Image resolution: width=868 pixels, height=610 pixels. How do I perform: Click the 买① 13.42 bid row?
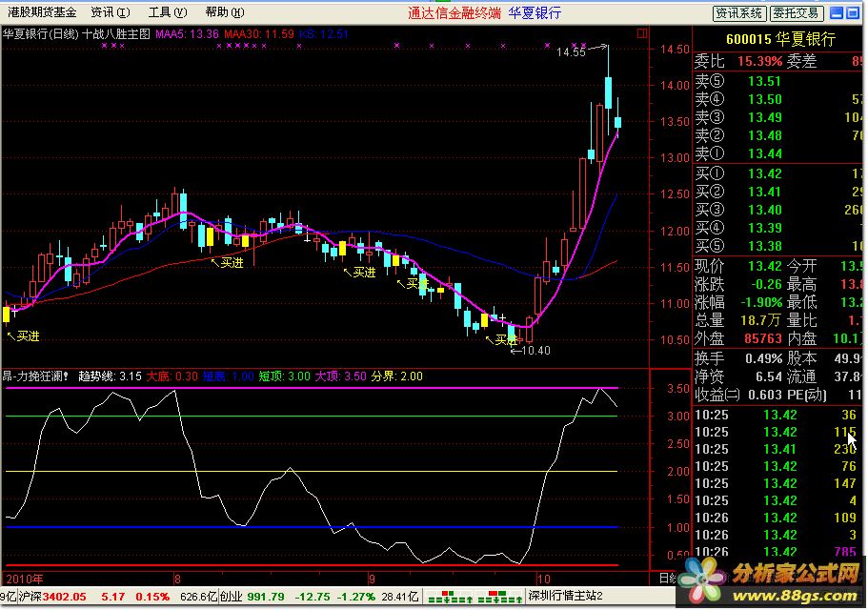click(x=777, y=173)
